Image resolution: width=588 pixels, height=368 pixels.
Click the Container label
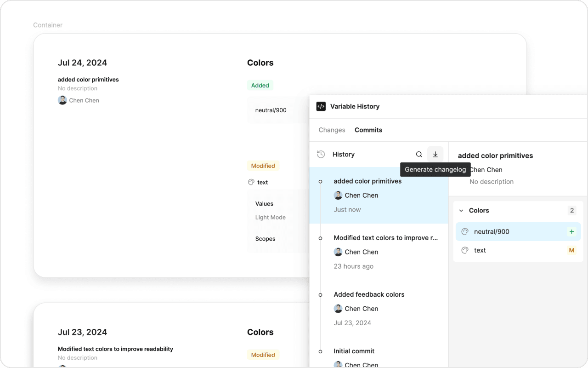[x=48, y=25]
